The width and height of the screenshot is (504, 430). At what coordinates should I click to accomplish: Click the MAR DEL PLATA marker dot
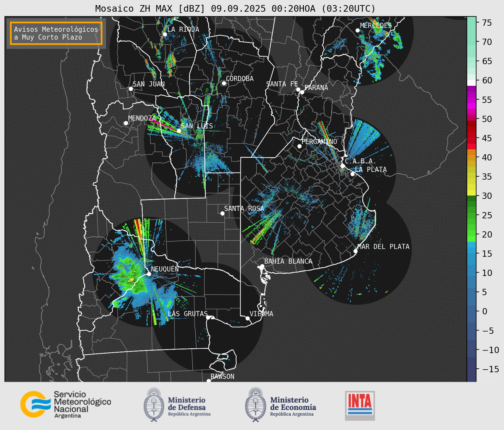355,251
